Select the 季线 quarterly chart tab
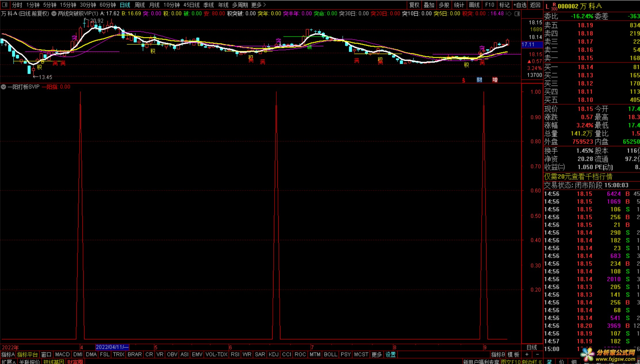The image size is (640, 364). tap(208, 5)
